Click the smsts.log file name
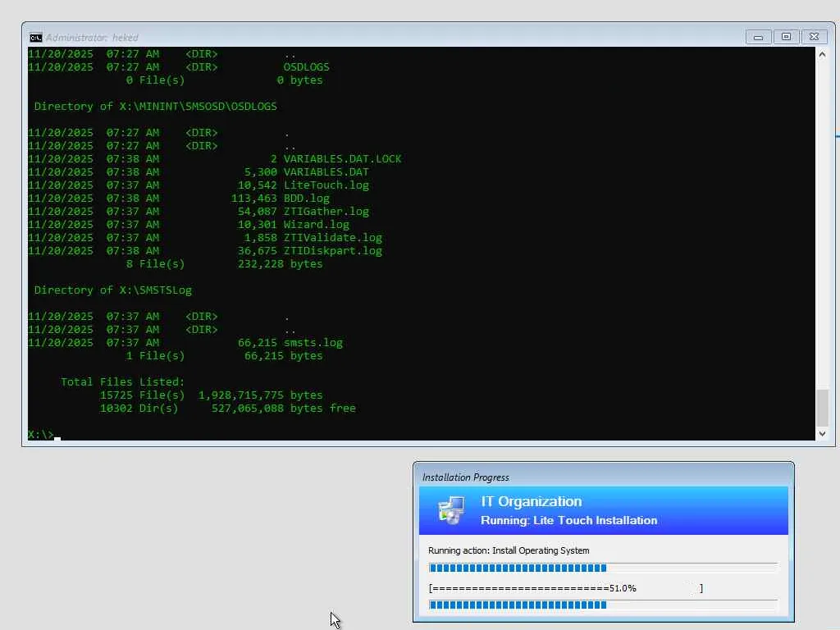Viewport: 840px width, 630px height. pos(313,343)
